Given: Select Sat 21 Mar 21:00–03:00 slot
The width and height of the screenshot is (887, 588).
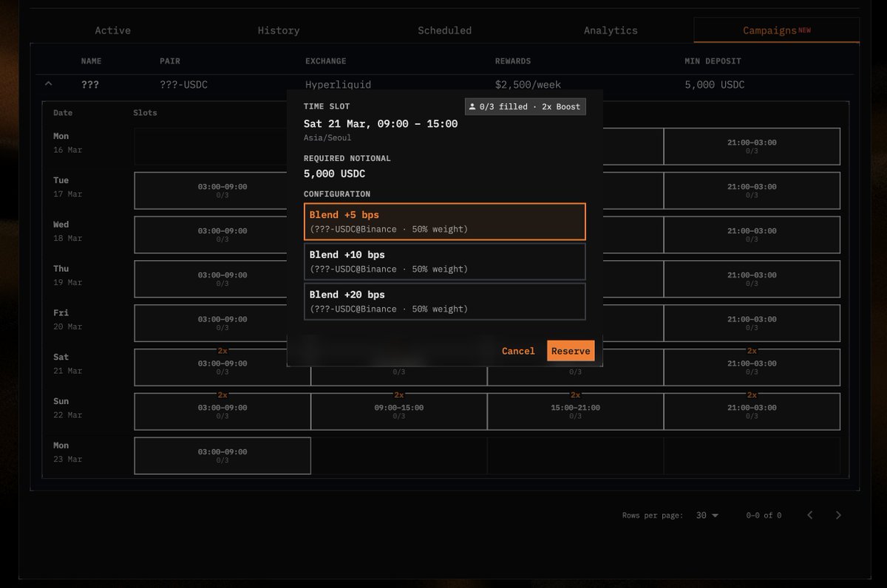Looking at the screenshot, I should click(752, 368).
